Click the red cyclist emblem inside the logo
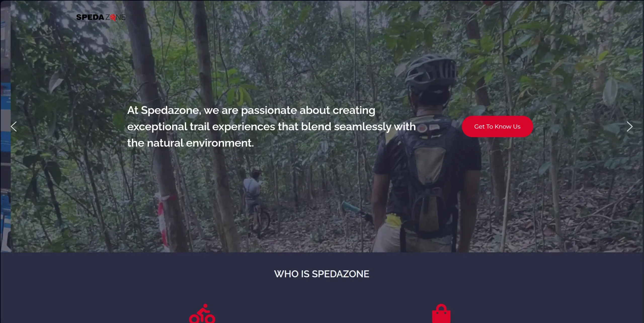The height and width of the screenshot is (323, 644). click(x=113, y=17)
